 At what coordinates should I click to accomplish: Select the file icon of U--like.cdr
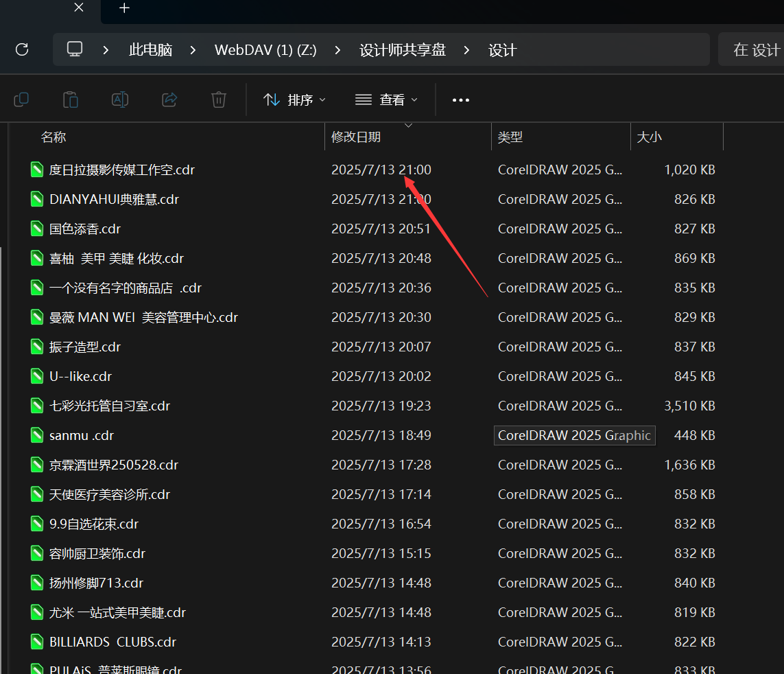tap(37, 376)
